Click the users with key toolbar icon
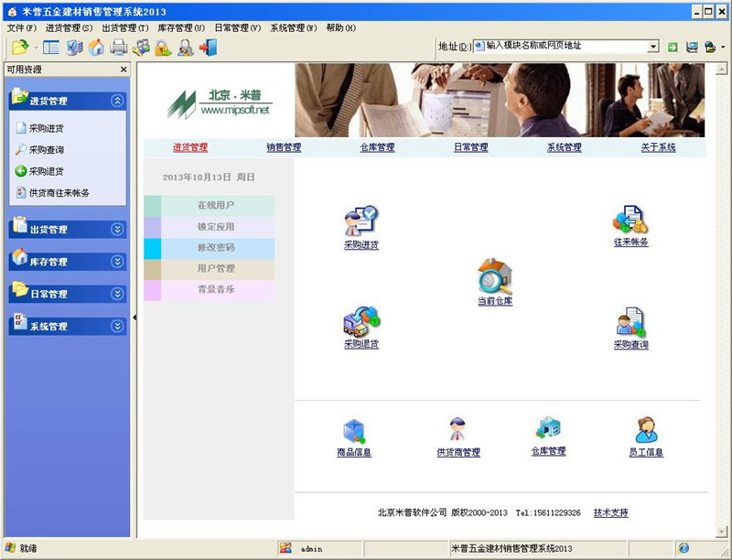 tap(141, 48)
